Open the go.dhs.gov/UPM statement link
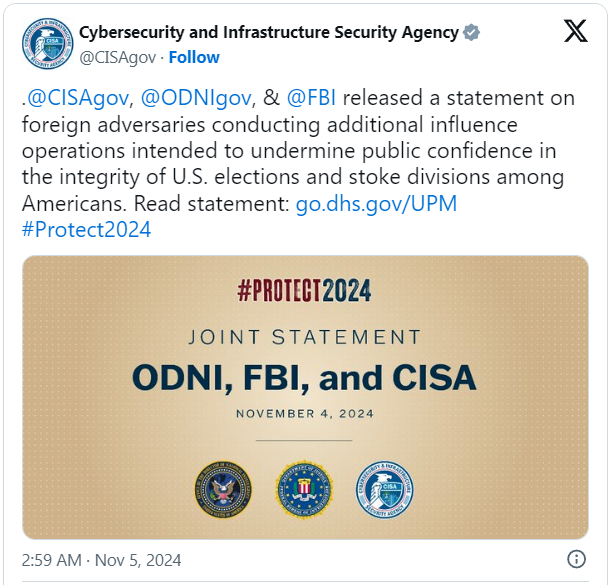The width and height of the screenshot is (611, 585). coord(376,203)
